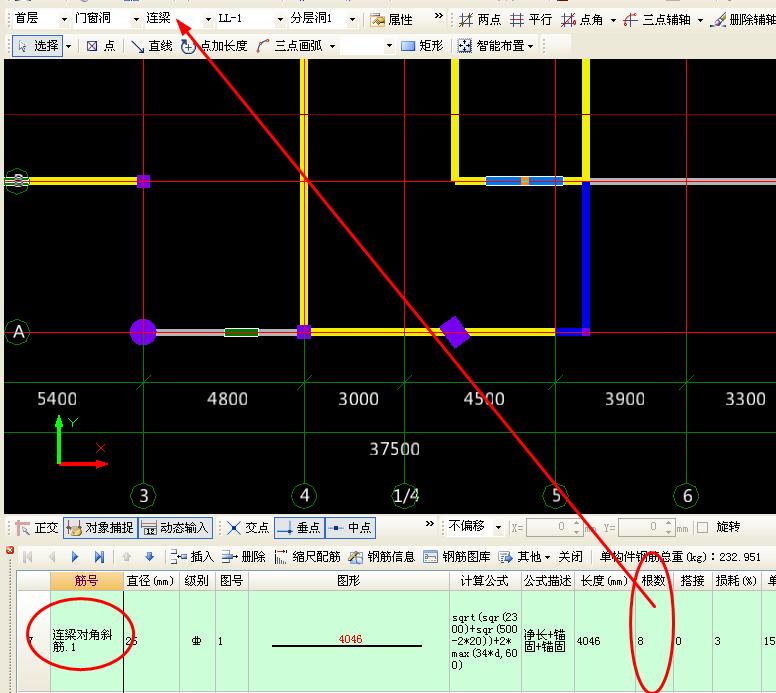Select the 两点 auxiliary axis tool
This screenshot has height=693, width=776.
[480, 19]
